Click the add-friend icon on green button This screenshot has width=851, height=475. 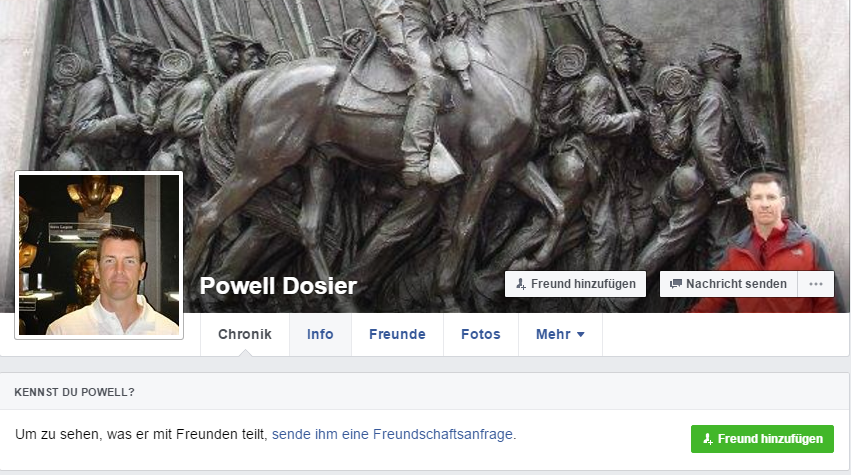click(708, 439)
